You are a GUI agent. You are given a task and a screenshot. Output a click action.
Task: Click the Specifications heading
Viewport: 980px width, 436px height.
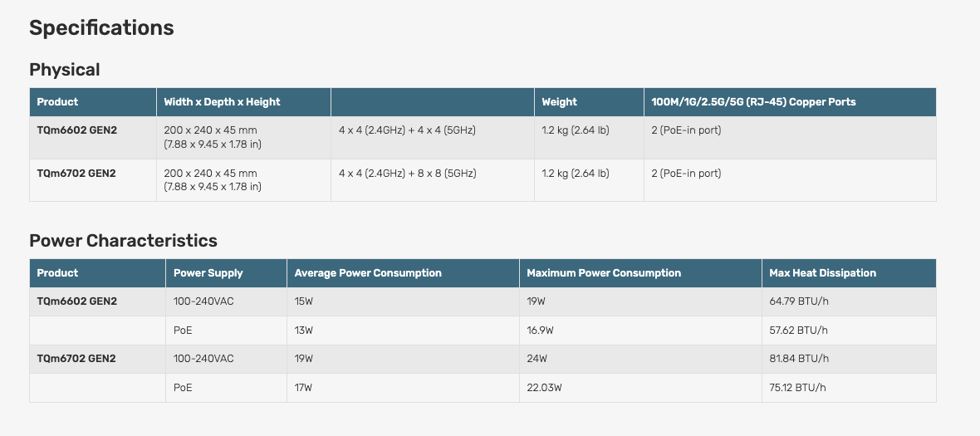(x=101, y=28)
